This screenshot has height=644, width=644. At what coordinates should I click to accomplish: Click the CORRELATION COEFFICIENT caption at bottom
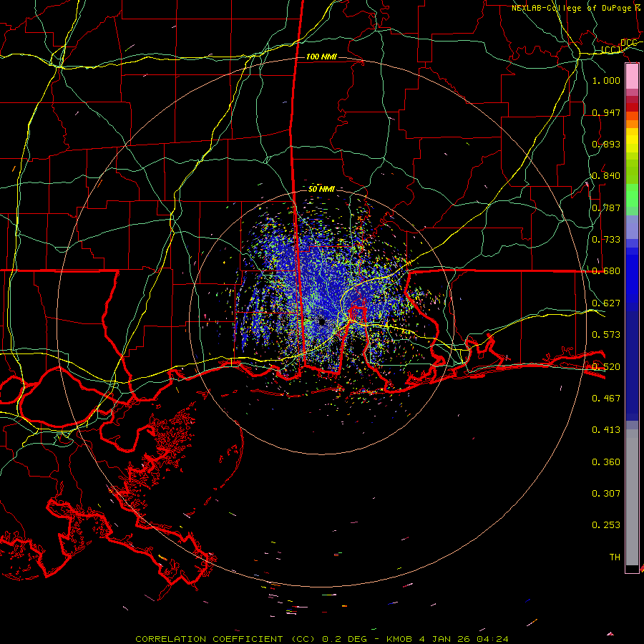322,639
